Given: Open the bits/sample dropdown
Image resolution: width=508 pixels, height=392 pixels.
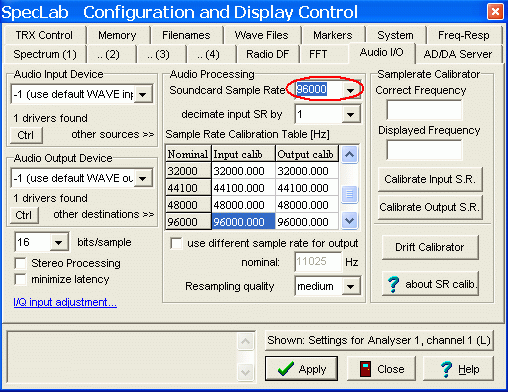Looking at the screenshot, I should pos(59,242).
